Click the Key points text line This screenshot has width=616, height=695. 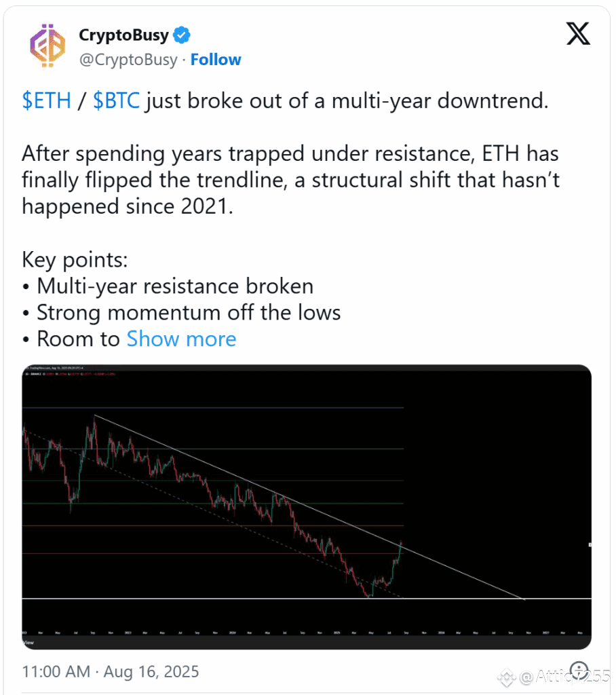click(x=75, y=260)
